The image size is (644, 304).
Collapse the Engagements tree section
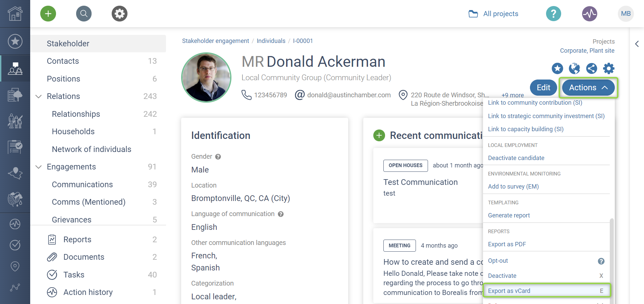[x=39, y=167]
